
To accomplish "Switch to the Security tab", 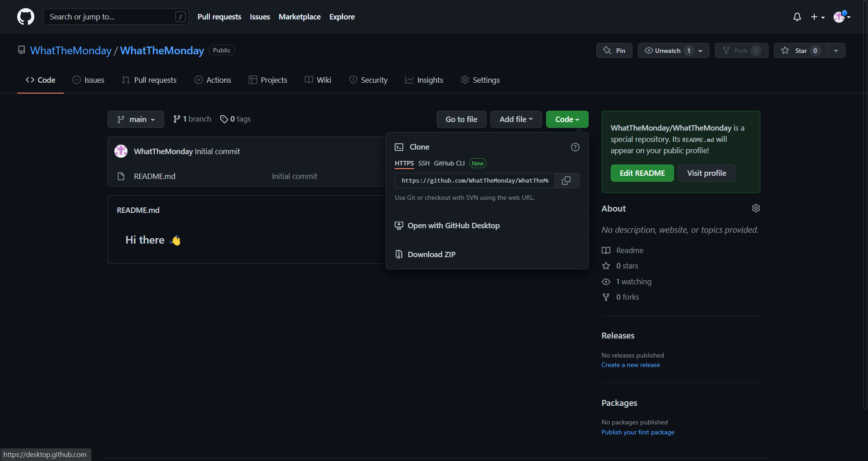I will click(368, 80).
